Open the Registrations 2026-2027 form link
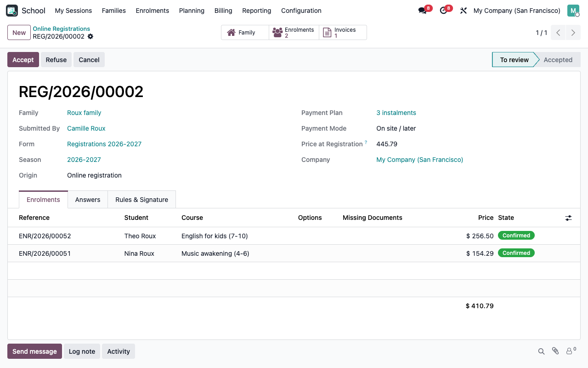This screenshot has width=588, height=368. [104, 144]
